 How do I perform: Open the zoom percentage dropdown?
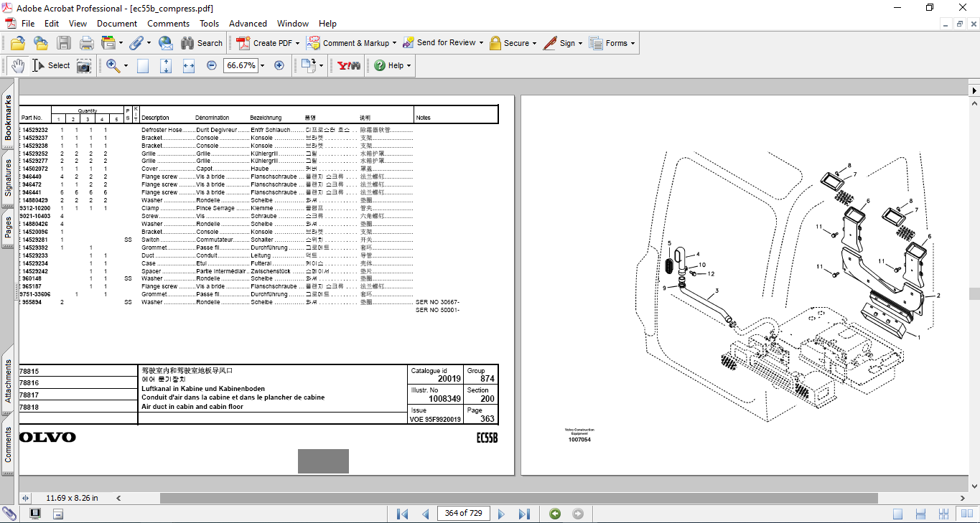(262, 65)
